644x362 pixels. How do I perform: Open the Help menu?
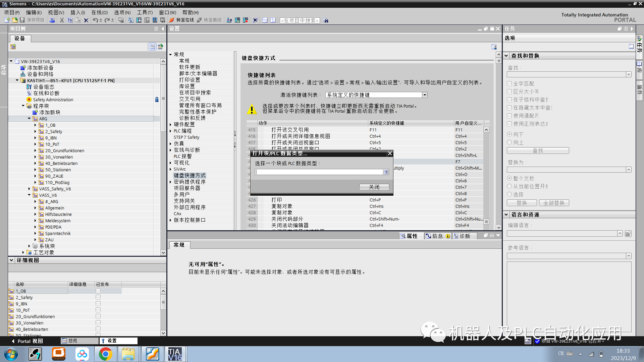click(191, 12)
